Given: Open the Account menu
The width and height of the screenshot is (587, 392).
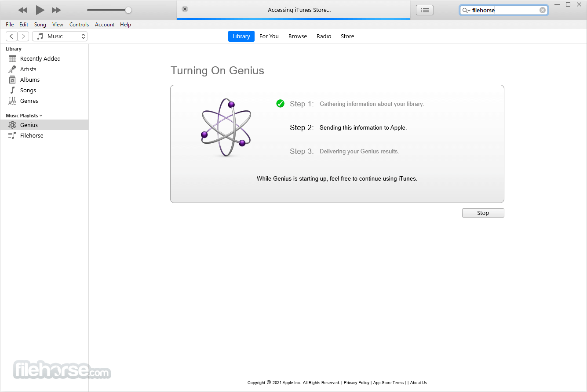Looking at the screenshot, I should tap(105, 25).
